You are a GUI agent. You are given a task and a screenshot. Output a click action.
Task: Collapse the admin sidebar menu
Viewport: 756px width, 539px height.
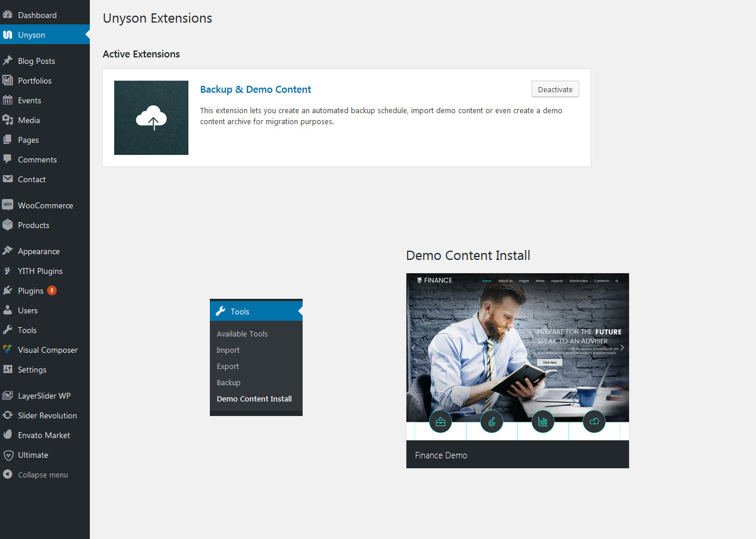coord(42,475)
